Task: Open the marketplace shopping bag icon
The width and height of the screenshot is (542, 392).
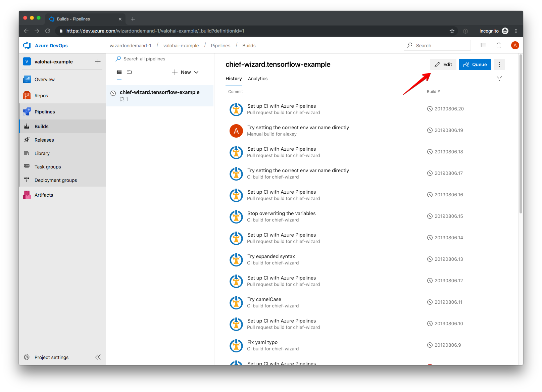Action: pos(499,45)
